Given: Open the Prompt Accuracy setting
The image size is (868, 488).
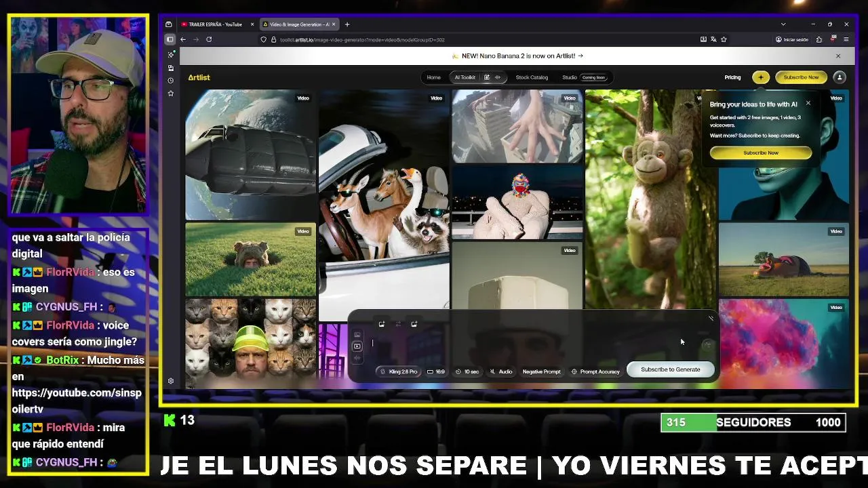Looking at the screenshot, I should coord(595,371).
